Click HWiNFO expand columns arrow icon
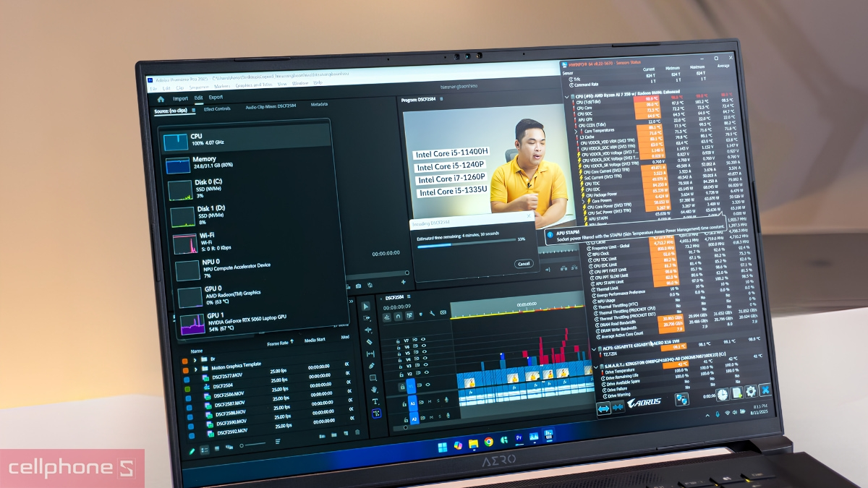Image resolution: width=868 pixels, height=488 pixels. (x=603, y=408)
